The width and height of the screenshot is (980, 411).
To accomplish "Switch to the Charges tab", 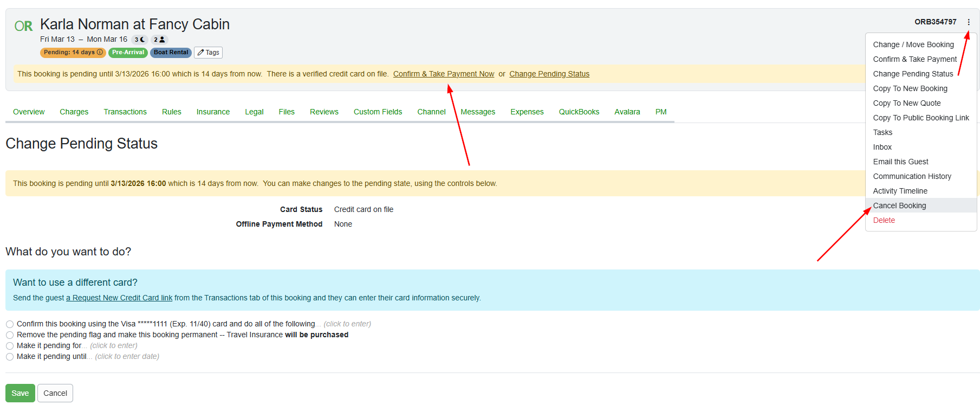I will point(74,112).
